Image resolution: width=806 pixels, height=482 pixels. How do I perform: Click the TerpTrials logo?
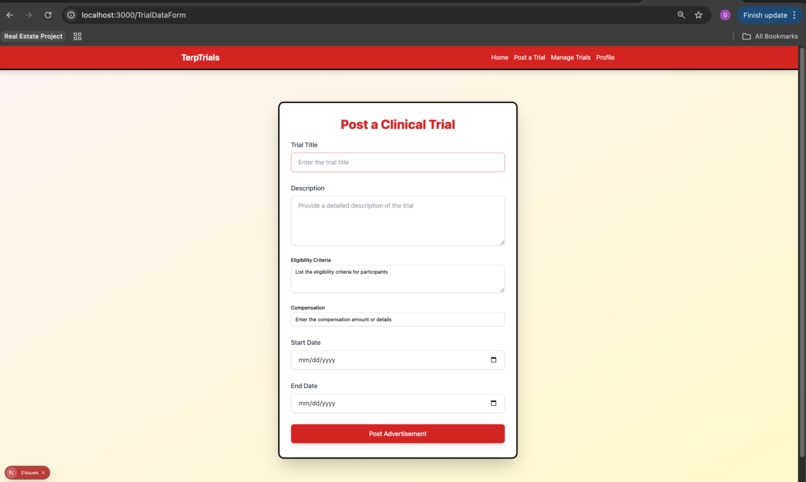[x=200, y=58]
